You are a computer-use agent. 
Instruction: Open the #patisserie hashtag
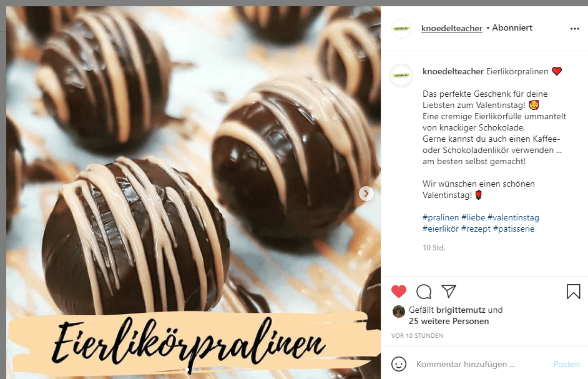(x=513, y=229)
